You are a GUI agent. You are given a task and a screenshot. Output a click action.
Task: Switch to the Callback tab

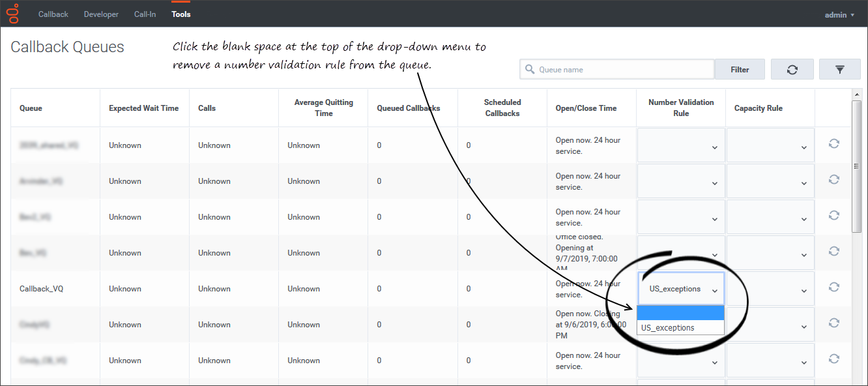(x=53, y=14)
